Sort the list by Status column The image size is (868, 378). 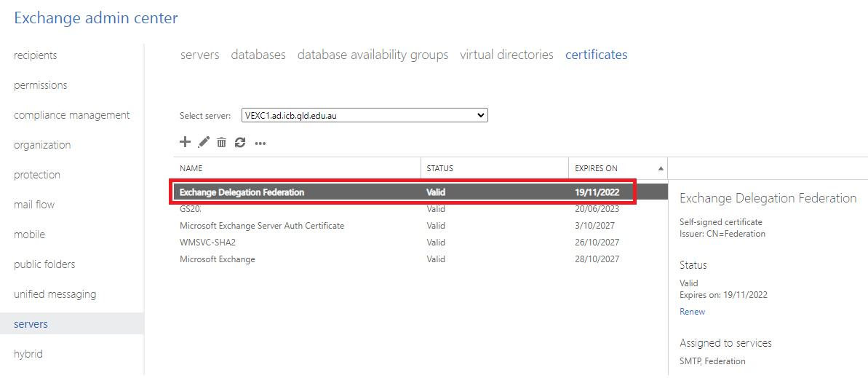coord(439,168)
